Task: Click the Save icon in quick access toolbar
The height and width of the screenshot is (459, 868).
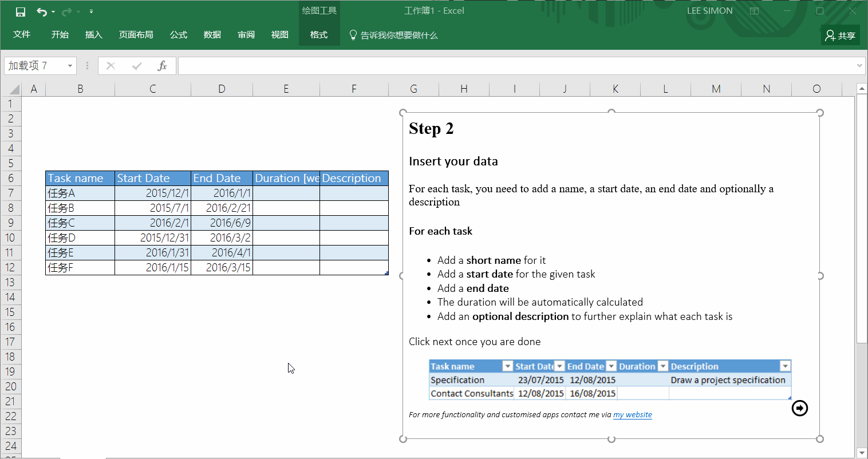Action: click(x=21, y=11)
